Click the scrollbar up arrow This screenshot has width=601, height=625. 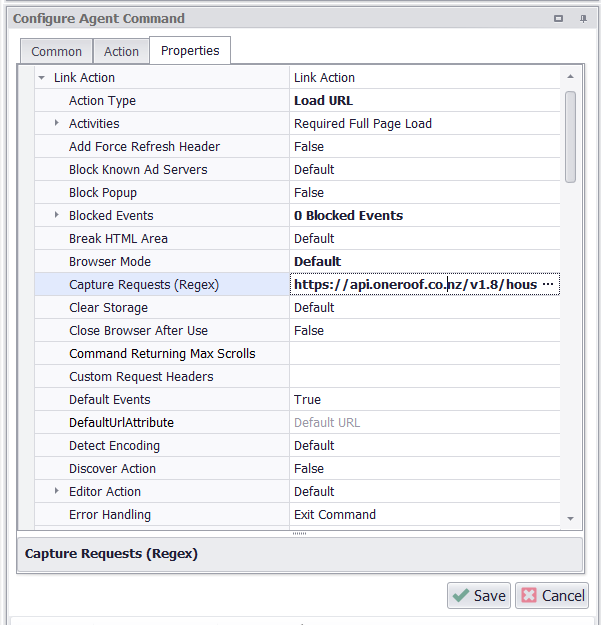coord(570,76)
